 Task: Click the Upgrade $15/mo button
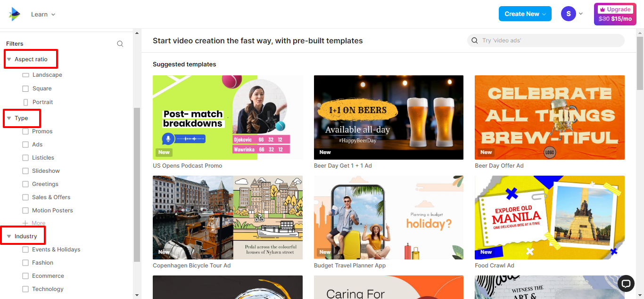coord(615,14)
